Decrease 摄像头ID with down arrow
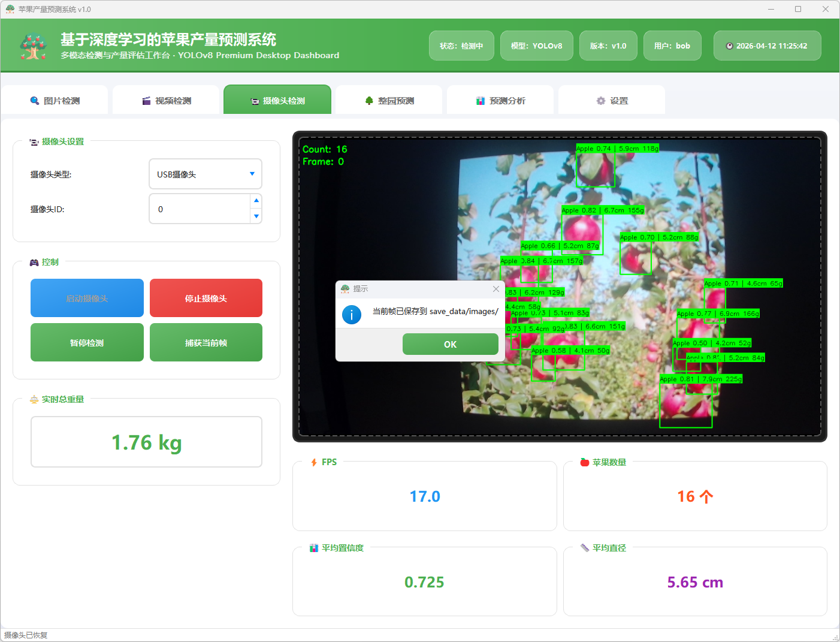This screenshot has height=642, width=840. 256,216
